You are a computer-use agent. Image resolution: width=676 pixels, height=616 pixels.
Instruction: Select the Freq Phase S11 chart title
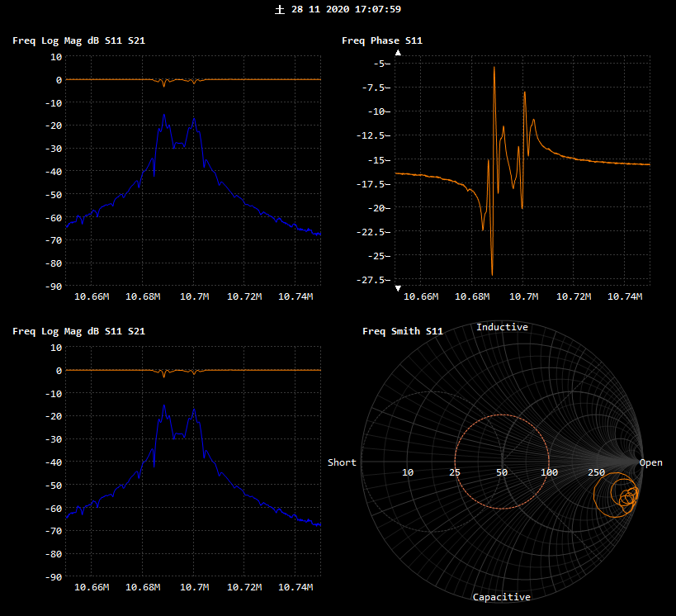(x=382, y=40)
